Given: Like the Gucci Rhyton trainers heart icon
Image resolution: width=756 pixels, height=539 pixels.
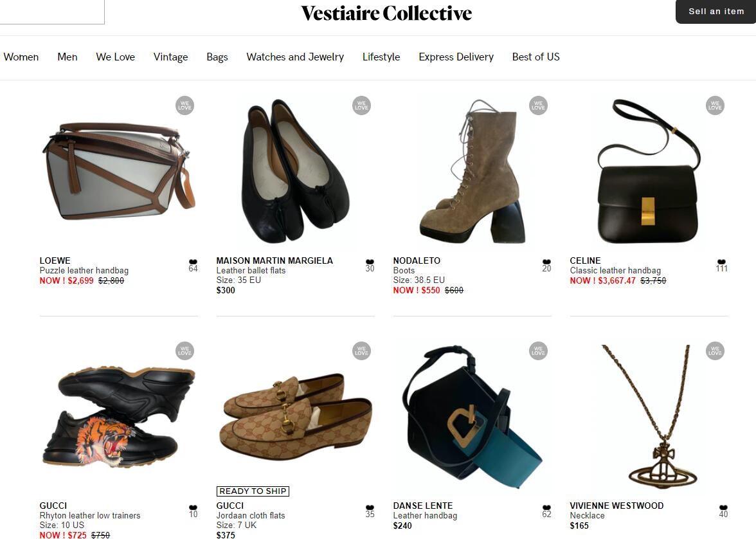Looking at the screenshot, I should point(193,507).
